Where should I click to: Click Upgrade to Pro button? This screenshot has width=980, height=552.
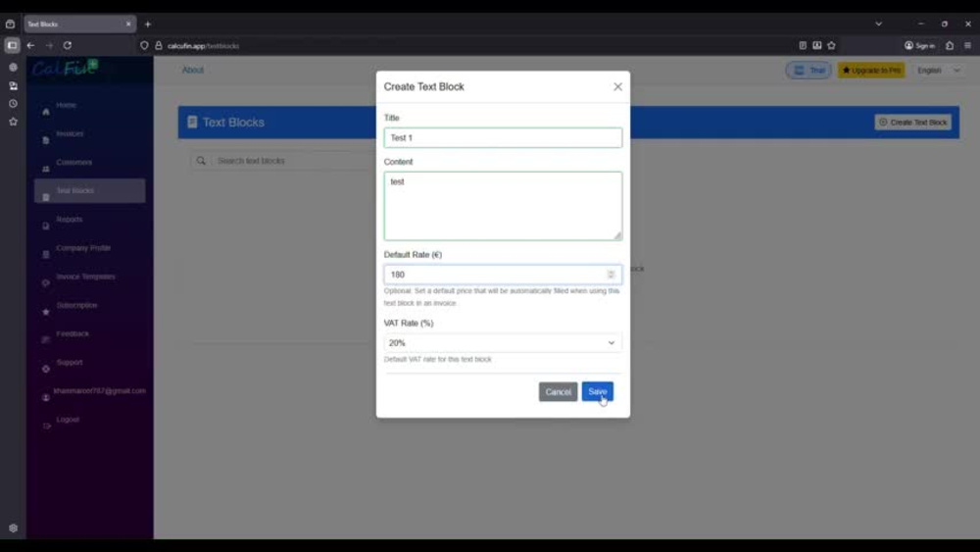click(871, 71)
